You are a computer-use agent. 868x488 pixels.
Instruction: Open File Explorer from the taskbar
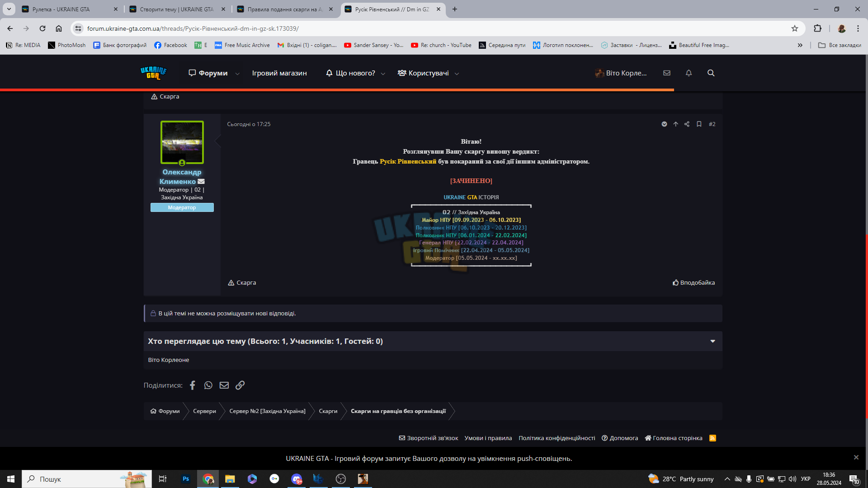[x=230, y=479]
